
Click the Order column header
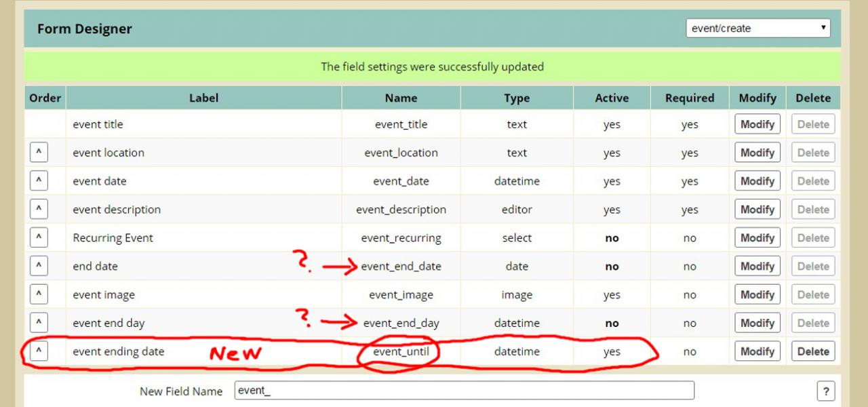click(x=45, y=98)
